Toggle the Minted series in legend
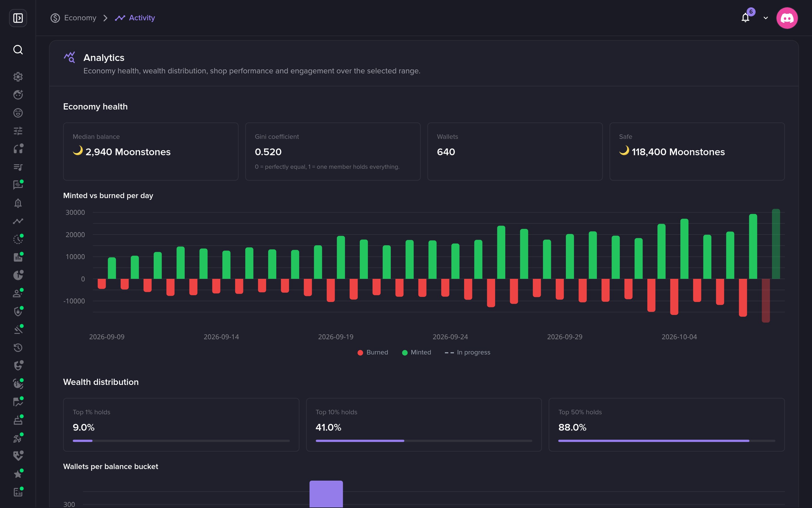Viewport: 812px width, 508px height. pos(416,352)
